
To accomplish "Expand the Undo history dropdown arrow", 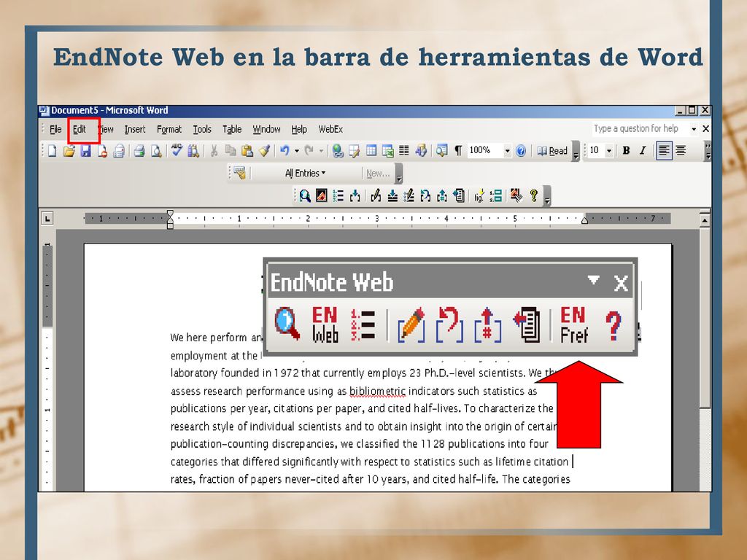I will click(296, 151).
